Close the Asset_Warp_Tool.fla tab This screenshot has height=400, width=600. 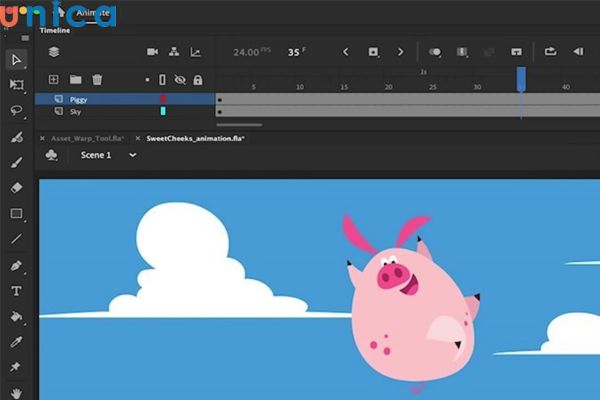(42, 139)
